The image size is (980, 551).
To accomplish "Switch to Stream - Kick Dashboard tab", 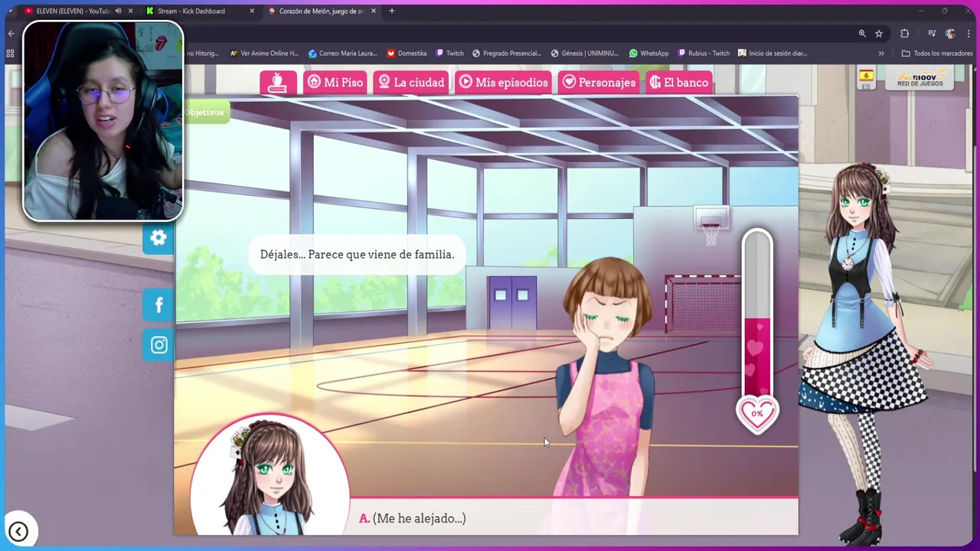I will 191,11.
